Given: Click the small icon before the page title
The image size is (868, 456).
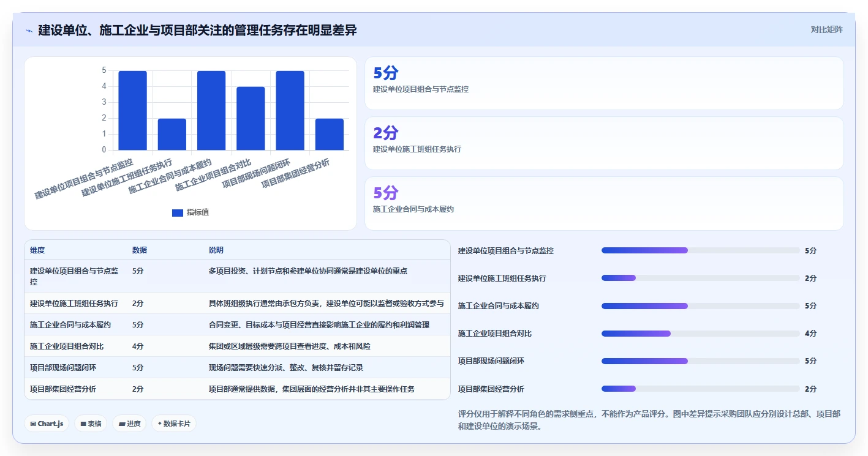Looking at the screenshot, I should click(x=29, y=30).
